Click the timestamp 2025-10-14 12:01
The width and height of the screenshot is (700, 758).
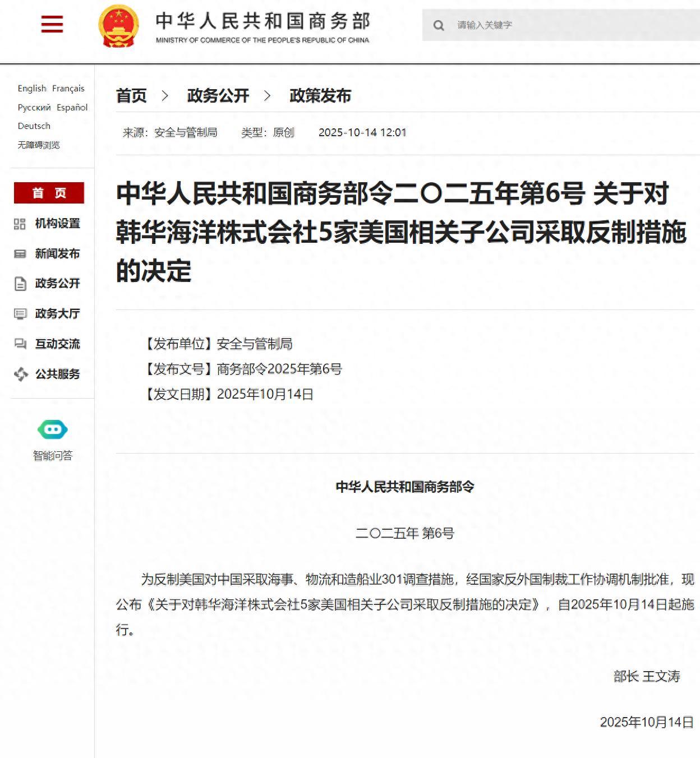point(362,133)
